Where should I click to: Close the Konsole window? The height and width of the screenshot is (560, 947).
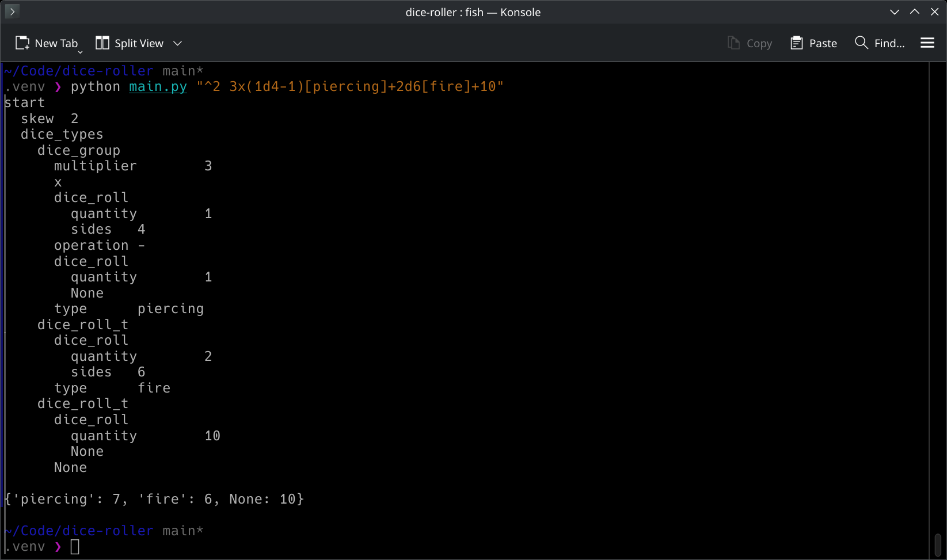point(934,12)
